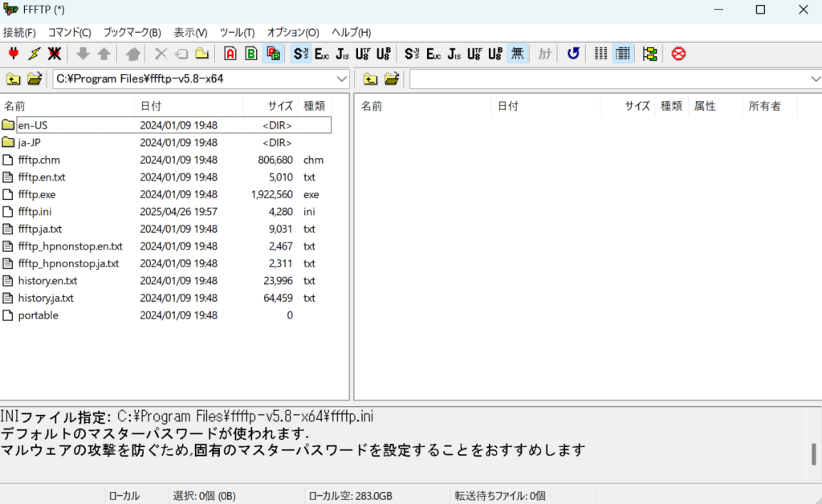The image size is (822, 504).
Task: Toggle the 無 no-conversion kanji code button
Action: [x=518, y=54]
